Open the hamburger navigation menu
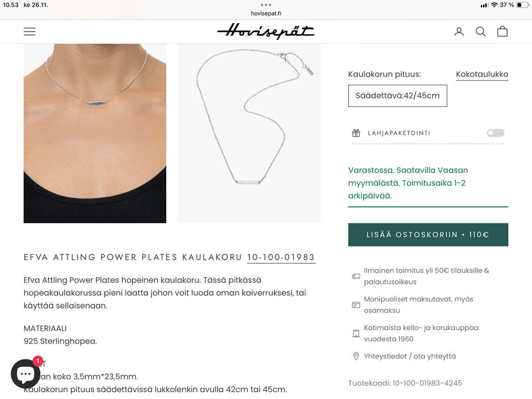This screenshot has height=399, width=532. tap(29, 32)
